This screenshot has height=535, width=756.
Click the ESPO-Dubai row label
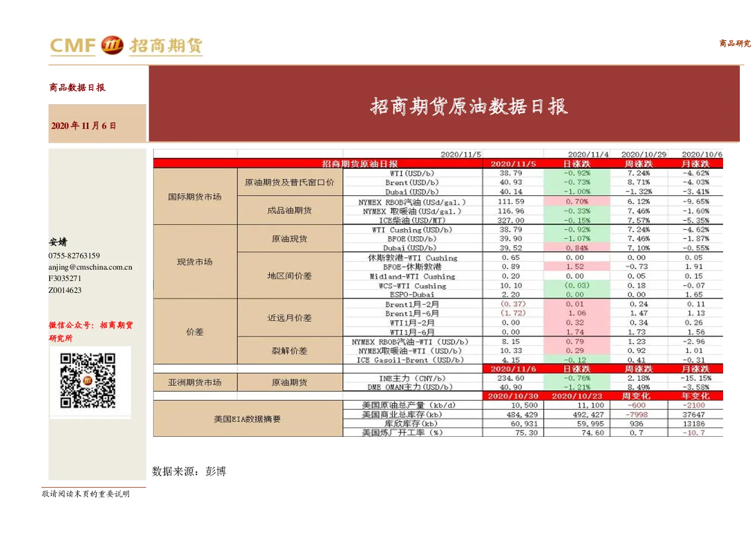(x=412, y=294)
